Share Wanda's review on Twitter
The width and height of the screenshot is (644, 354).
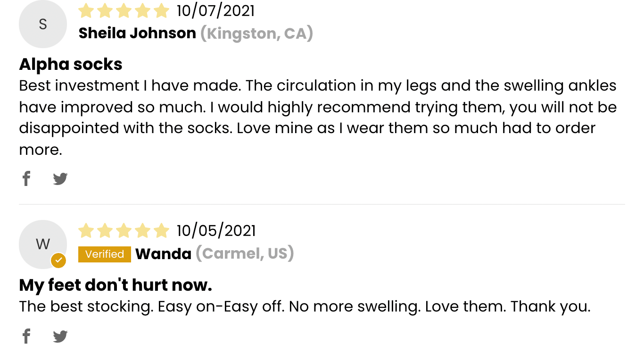pos(60,337)
